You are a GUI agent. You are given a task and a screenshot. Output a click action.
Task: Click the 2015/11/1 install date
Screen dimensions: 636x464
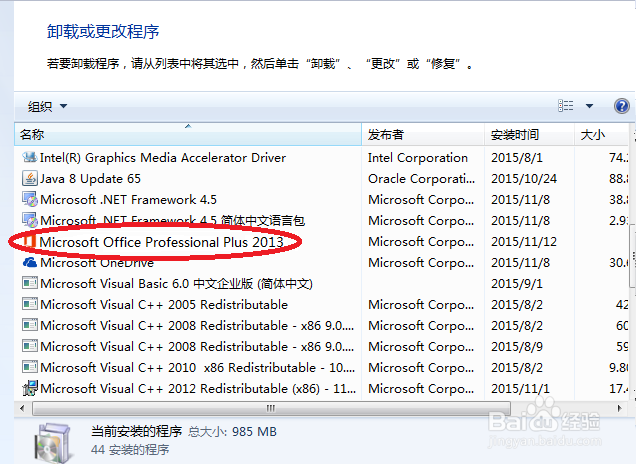point(520,389)
